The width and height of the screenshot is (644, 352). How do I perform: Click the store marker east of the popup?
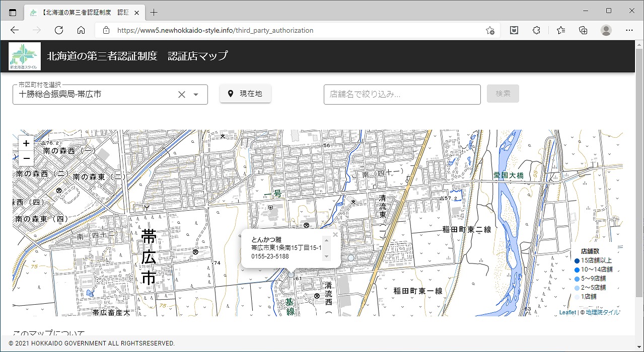tap(351, 257)
